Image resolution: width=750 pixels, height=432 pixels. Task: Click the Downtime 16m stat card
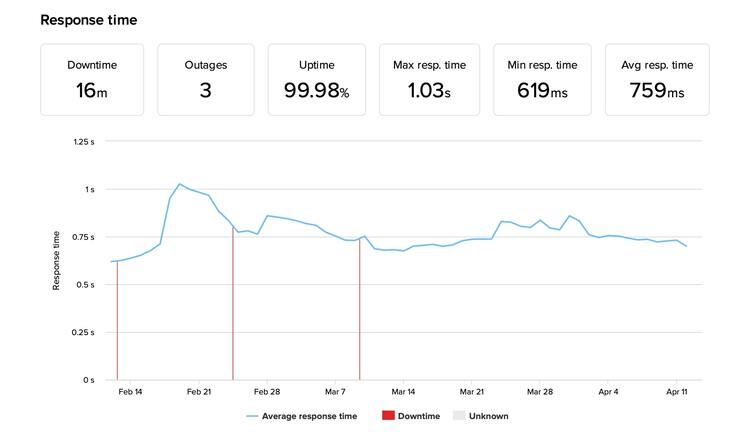point(92,79)
